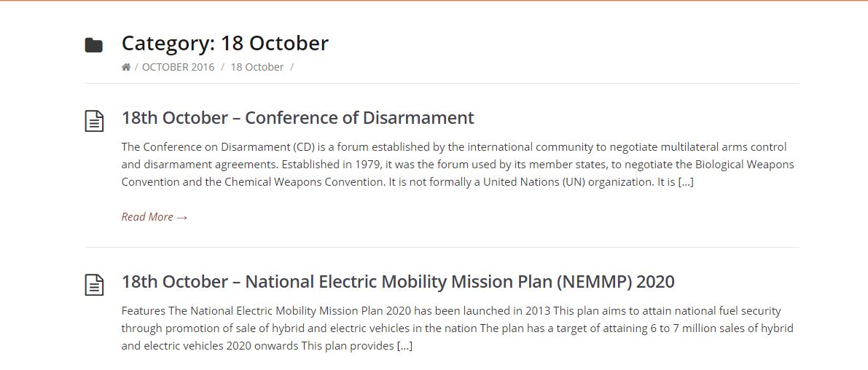Click the trailing slash after 18 October breadcrumb
Screen dimensions: 868x370
click(x=292, y=67)
